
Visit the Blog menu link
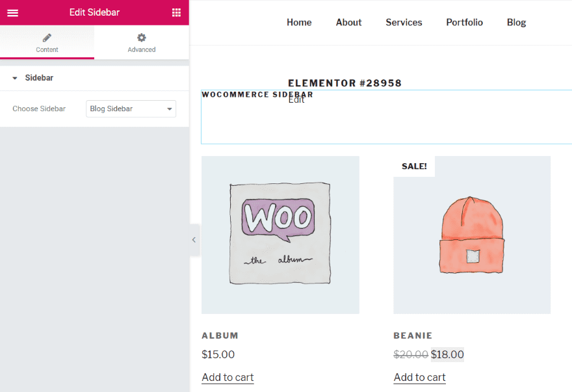[516, 22]
